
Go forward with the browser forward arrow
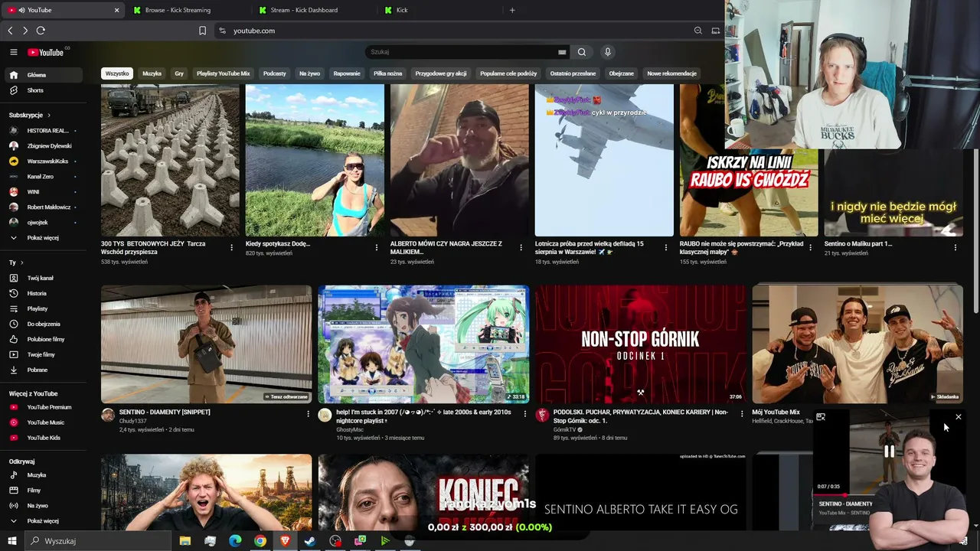pyautogui.click(x=25, y=31)
